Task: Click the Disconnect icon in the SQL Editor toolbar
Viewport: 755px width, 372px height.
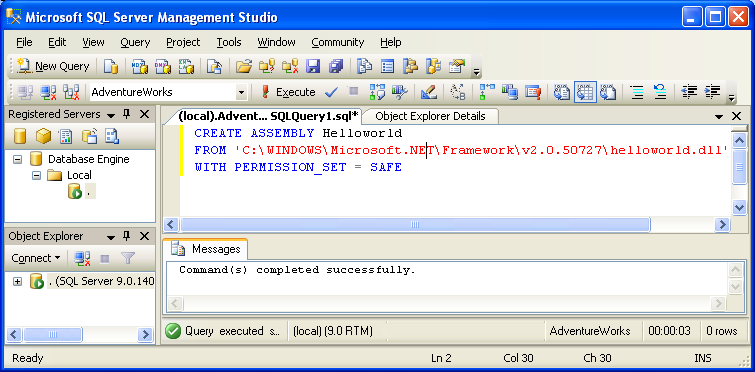Action: (48, 92)
